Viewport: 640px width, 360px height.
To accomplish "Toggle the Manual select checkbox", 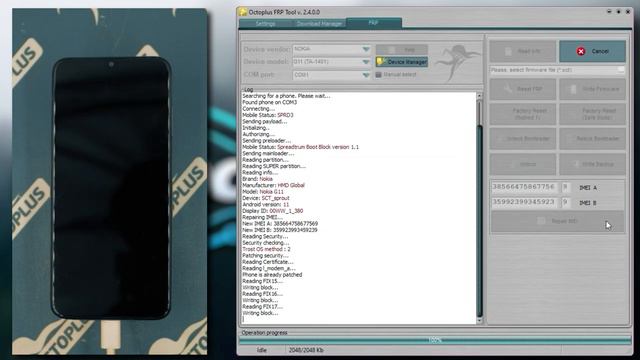I will (x=378, y=75).
